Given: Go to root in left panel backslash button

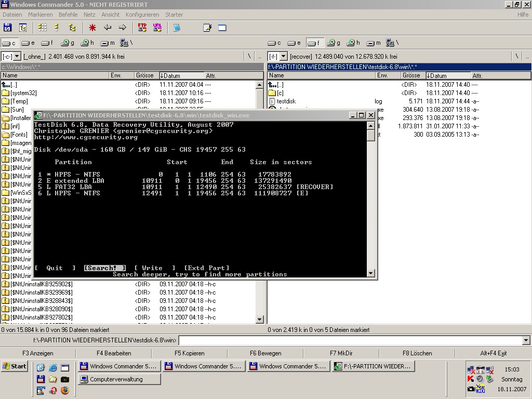Looking at the screenshot, I should [x=249, y=56].
